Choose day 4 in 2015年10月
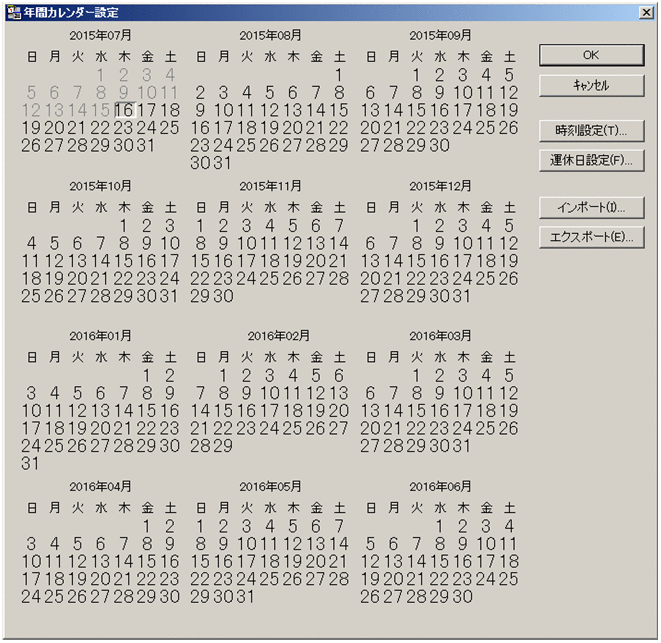The width and height of the screenshot is (661, 643). (31, 243)
